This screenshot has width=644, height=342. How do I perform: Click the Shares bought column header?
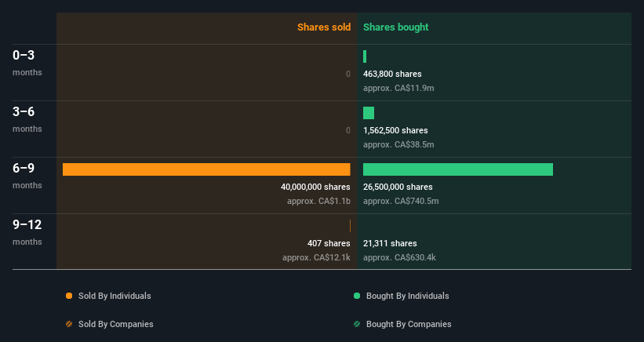click(x=395, y=27)
